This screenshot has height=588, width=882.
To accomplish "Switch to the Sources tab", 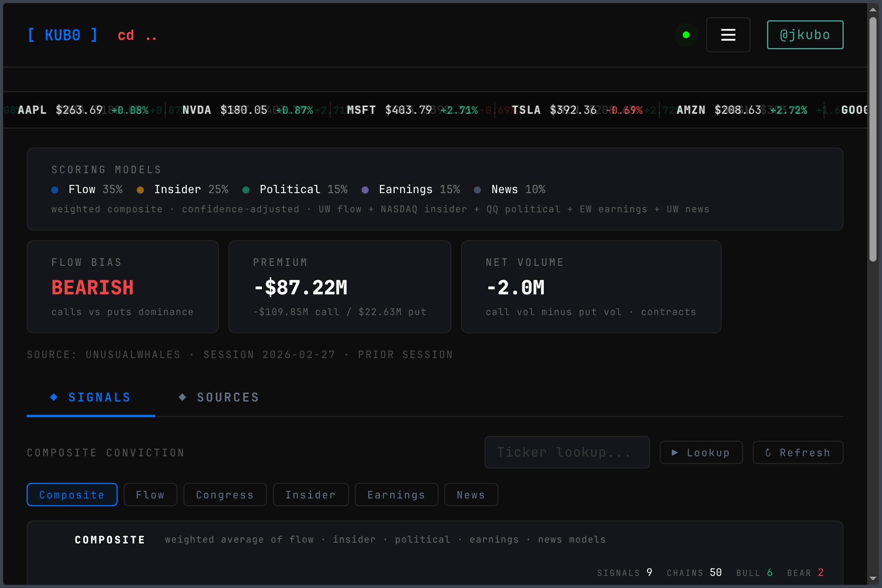I will pos(228,397).
